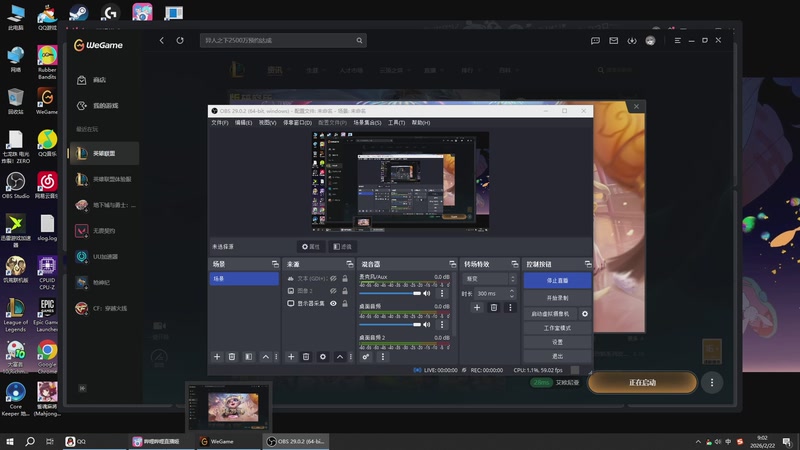Open the 场景集合(S) menu in OBS
This screenshot has height=450, width=800.
pyautogui.click(x=367, y=123)
